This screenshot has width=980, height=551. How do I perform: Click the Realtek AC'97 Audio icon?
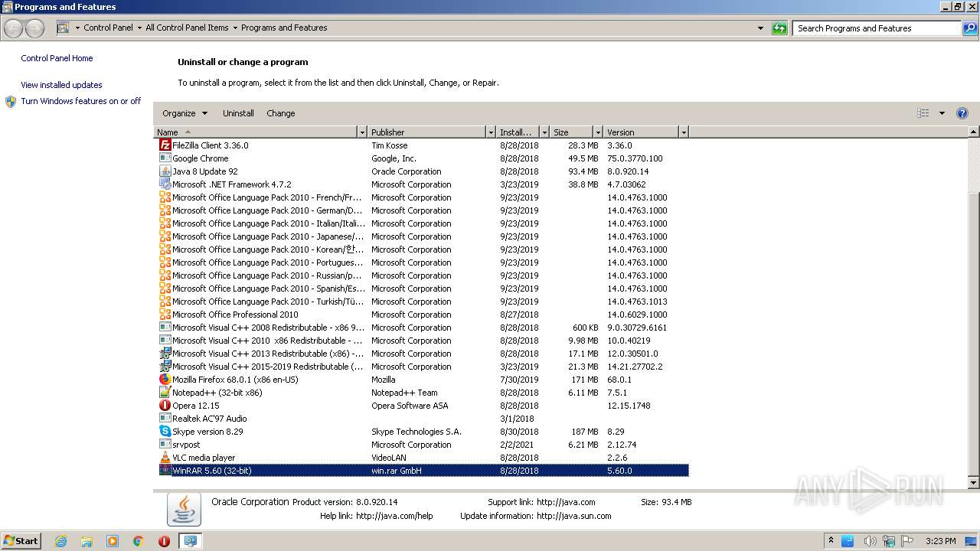pyautogui.click(x=165, y=418)
